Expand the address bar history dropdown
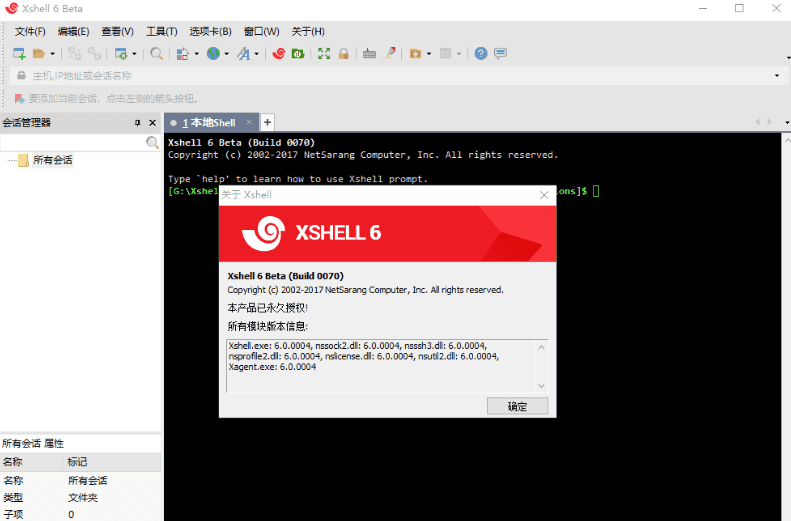Viewport: 791px width, 521px height. tap(777, 76)
